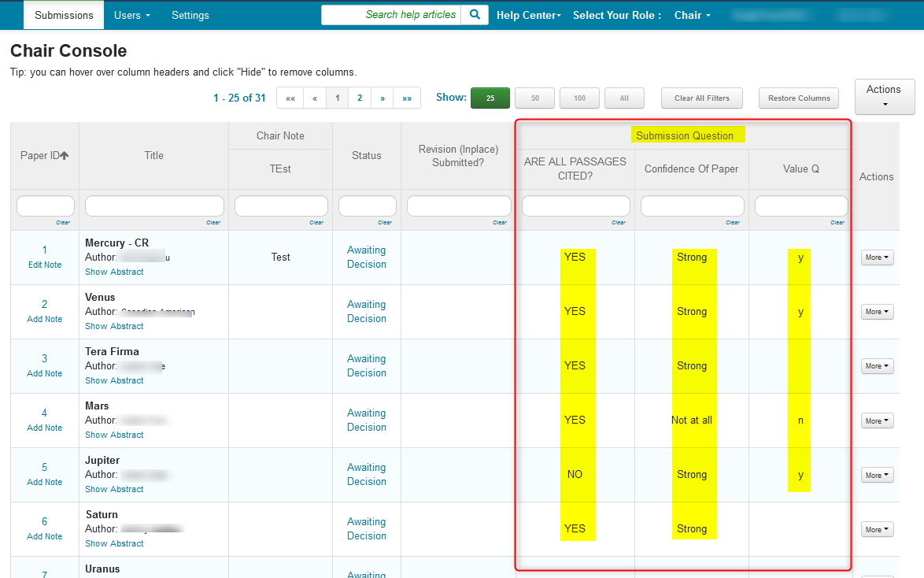Clear the Paper ID filter
This screenshot has width=924, height=578.
(63, 222)
